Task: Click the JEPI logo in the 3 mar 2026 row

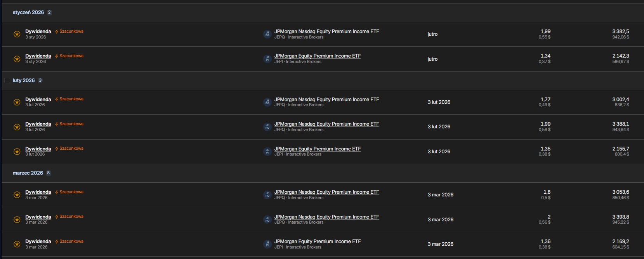Action: pyautogui.click(x=267, y=244)
